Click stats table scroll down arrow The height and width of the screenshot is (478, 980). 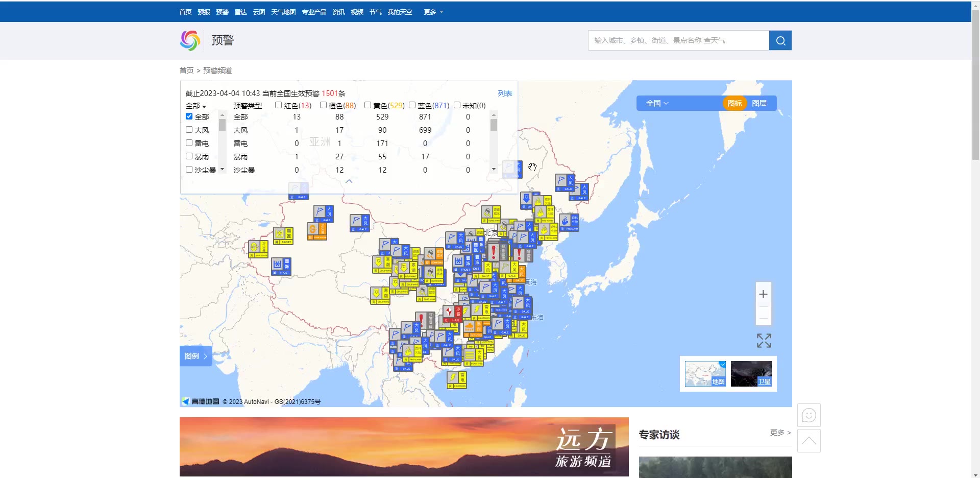pyautogui.click(x=494, y=169)
